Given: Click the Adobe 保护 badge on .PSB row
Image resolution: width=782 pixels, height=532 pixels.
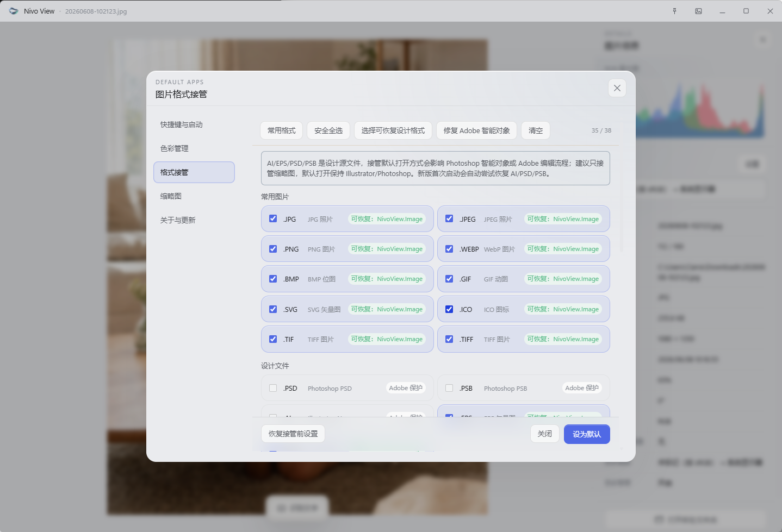Looking at the screenshot, I should tap(582, 388).
